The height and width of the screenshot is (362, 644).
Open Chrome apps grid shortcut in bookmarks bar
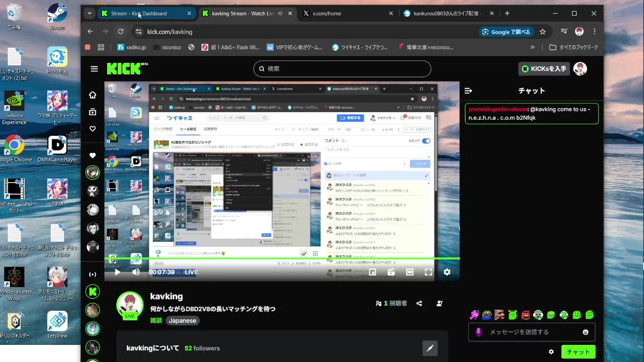tap(101, 47)
